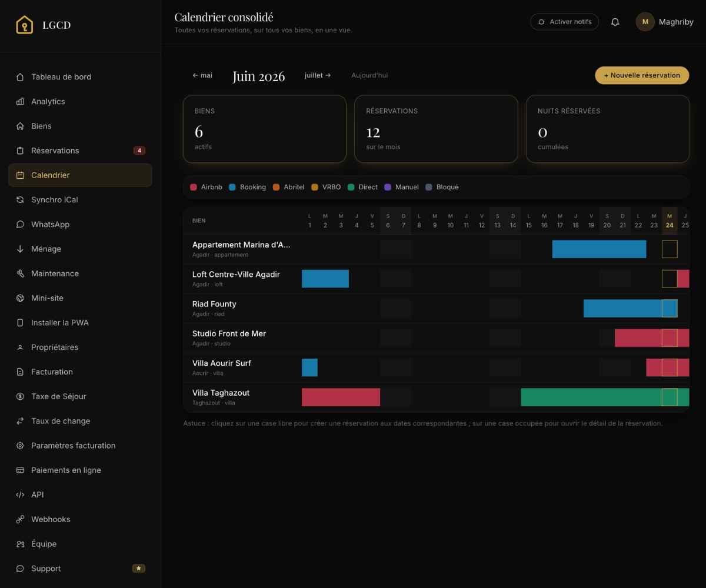Click the Taxe de Séjour dollar icon
706x588 pixels.
pos(20,396)
